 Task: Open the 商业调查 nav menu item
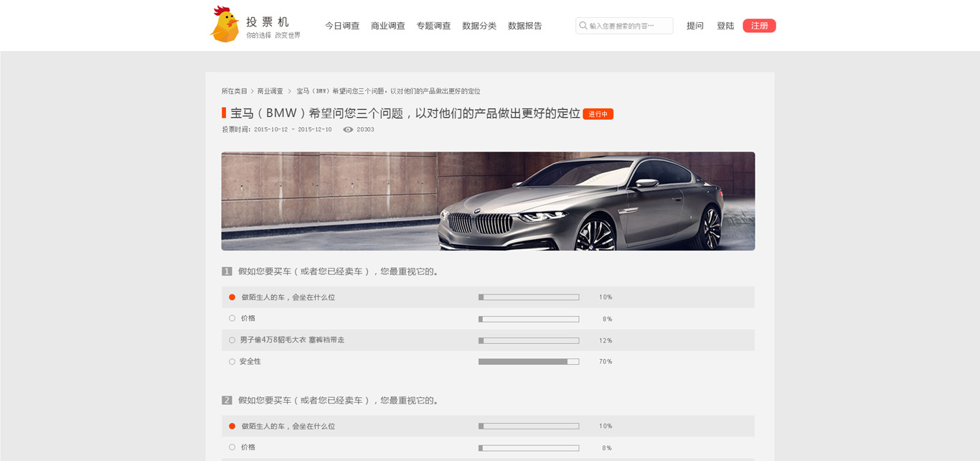coord(388,26)
